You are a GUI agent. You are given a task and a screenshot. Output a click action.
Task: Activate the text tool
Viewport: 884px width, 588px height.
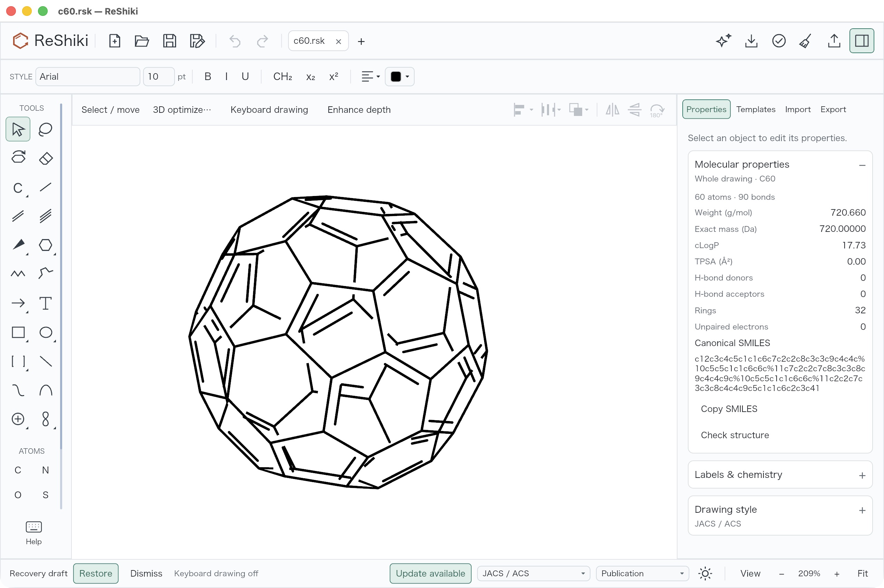[x=45, y=303]
